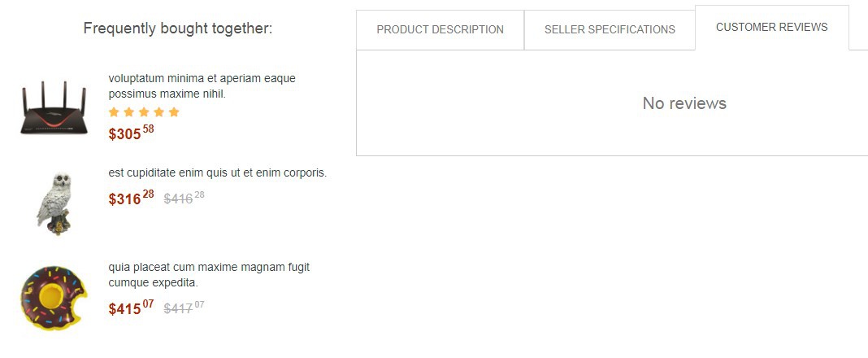Click the fifth rating star under router product
This screenshot has height=358, width=868.
[x=173, y=112]
